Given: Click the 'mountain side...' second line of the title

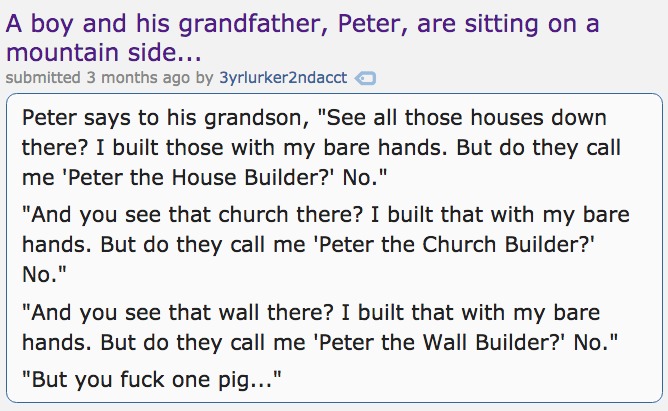Looking at the screenshot, I should tap(104, 52).
